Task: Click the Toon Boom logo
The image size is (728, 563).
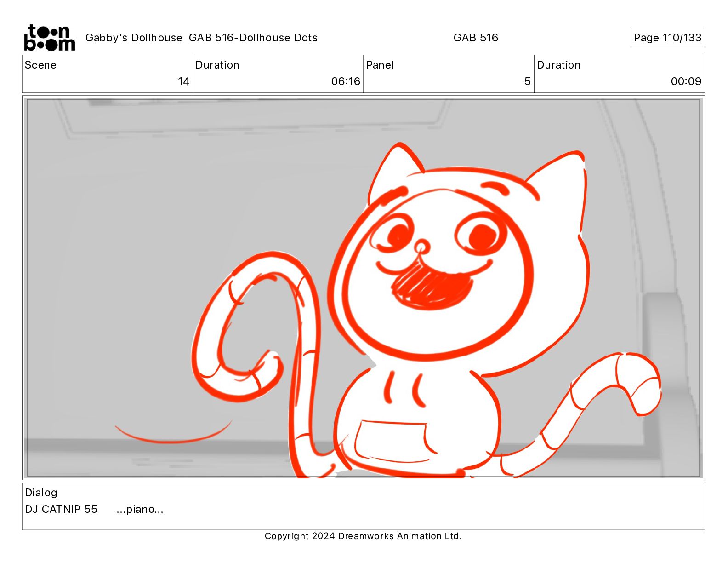Action: tap(49, 38)
